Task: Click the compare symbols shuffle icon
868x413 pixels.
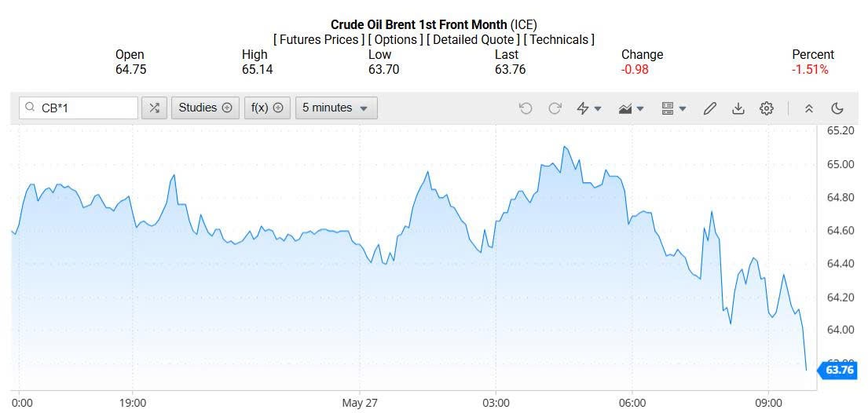Action: point(154,108)
